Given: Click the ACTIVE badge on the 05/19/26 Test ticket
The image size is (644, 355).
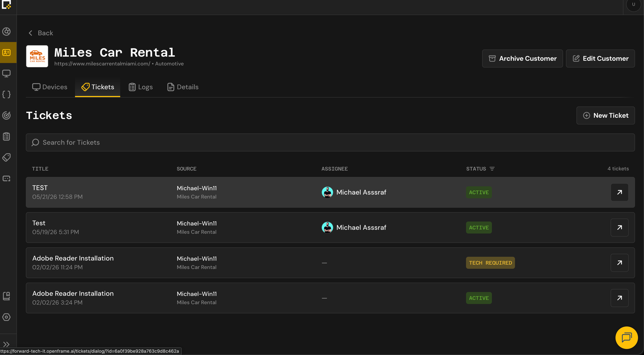Looking at the screenshot, I should click(x=479, y=228).
